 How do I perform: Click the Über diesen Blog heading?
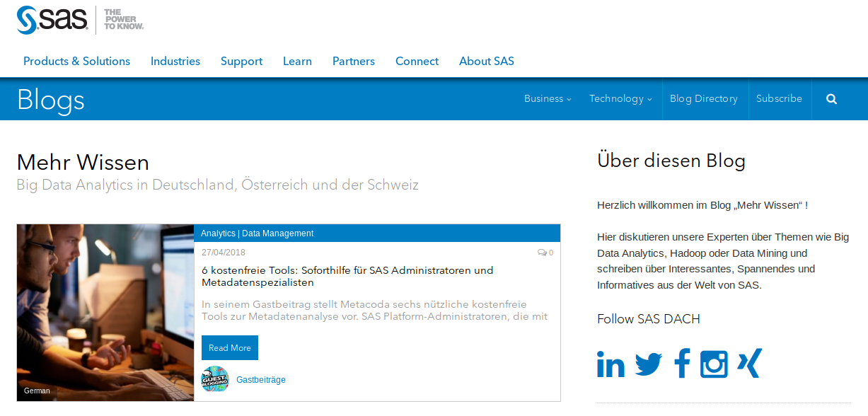pyautogui.click(x=671, y=161)
